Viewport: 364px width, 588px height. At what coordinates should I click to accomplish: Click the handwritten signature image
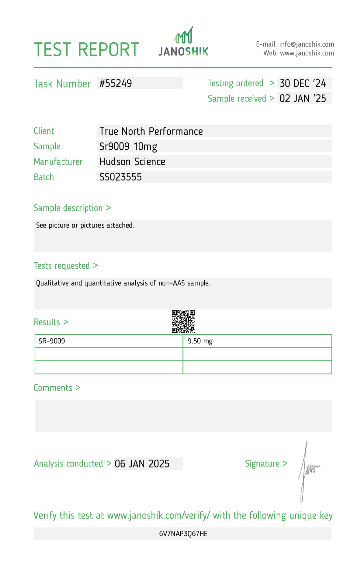pyautogui.click(x=309, y=471)
